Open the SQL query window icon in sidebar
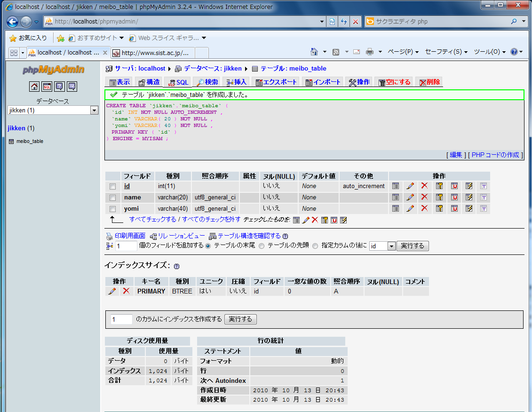This screenshot has height=412, width=532. tap(47, 87)
